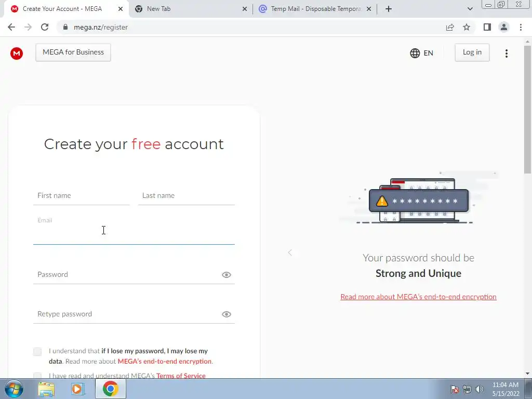The image size is (532, 399).
Task: View site info via the lock icon
Action: pos(65,27)
